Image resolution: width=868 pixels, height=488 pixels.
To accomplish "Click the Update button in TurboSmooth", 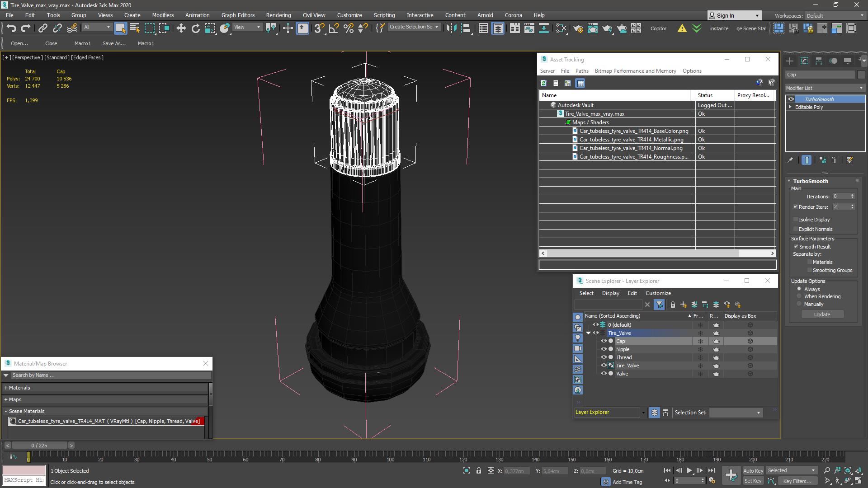I will [823, 314].
